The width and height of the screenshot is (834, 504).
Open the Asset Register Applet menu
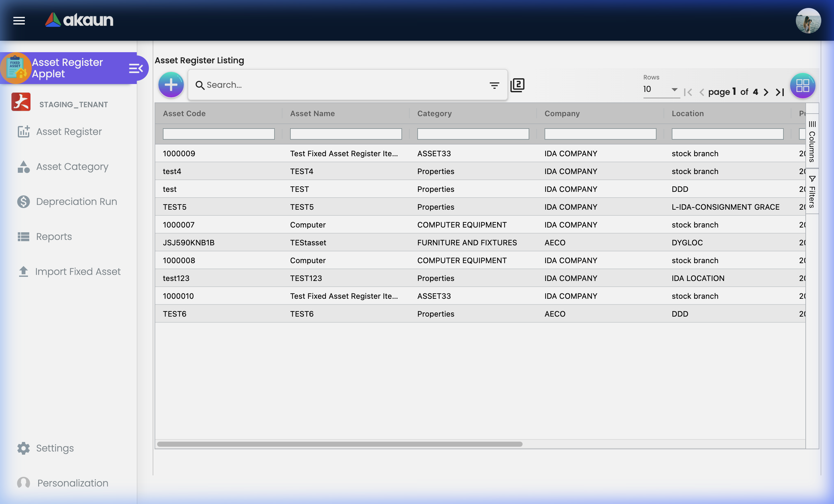pos(67,68)
